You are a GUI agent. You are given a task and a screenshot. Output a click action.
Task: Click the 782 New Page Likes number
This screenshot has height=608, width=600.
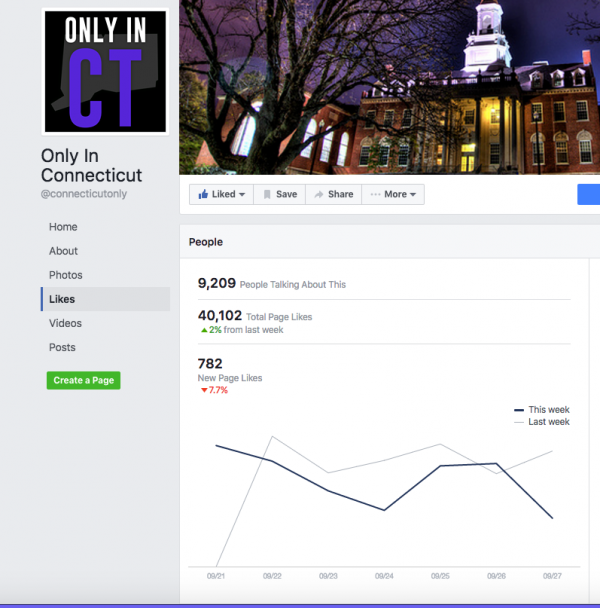pos(210,364)
